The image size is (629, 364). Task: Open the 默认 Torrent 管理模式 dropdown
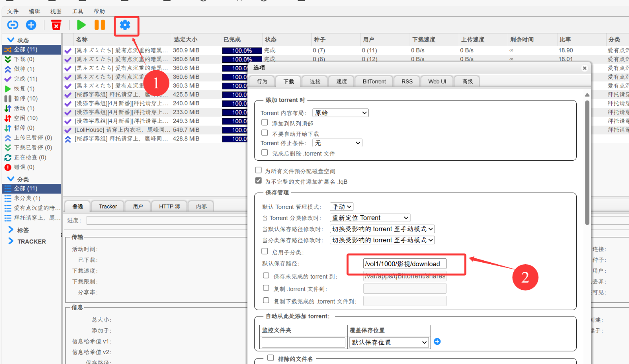coord(341,207)
